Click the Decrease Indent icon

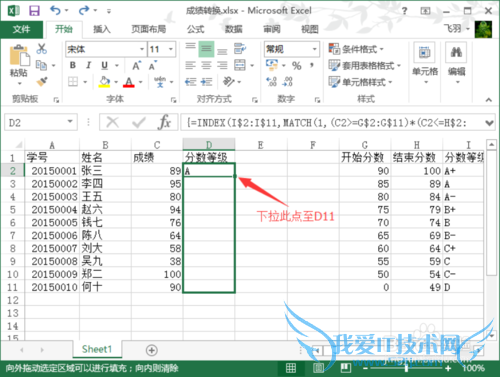coord(190,81)
